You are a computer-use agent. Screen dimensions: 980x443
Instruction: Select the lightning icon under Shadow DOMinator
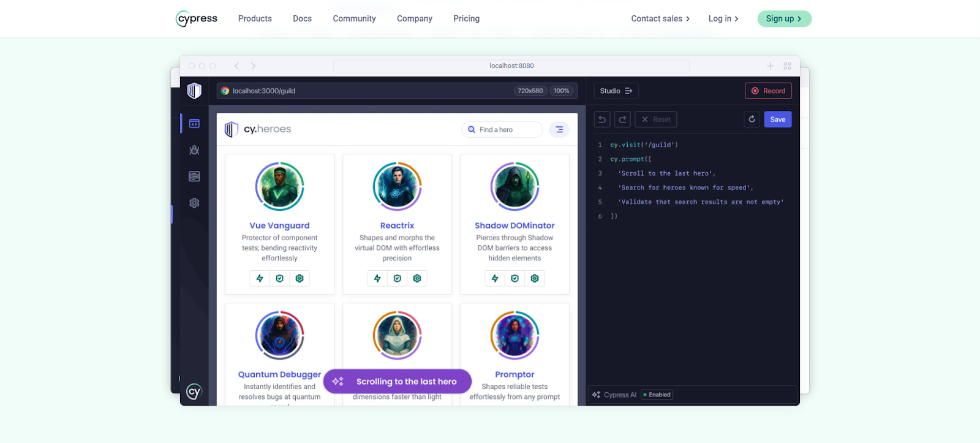click(x=495, y=279)
